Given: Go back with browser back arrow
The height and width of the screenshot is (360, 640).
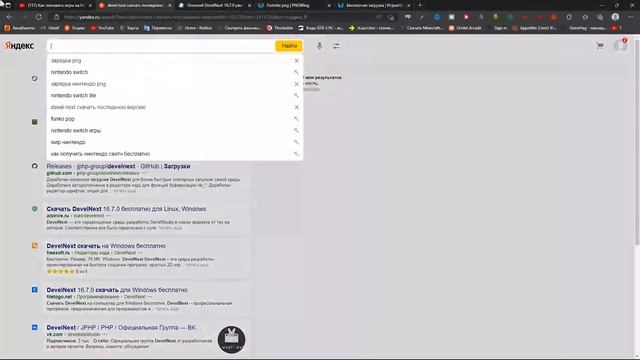Looking at the screenshot, I should tap(9, 17).
